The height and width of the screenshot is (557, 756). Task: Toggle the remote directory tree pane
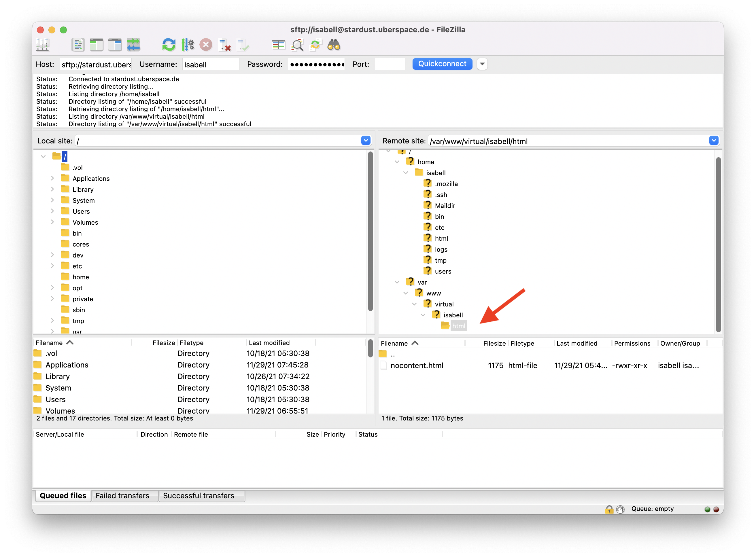pyautogui.click(x=115, y=44)
